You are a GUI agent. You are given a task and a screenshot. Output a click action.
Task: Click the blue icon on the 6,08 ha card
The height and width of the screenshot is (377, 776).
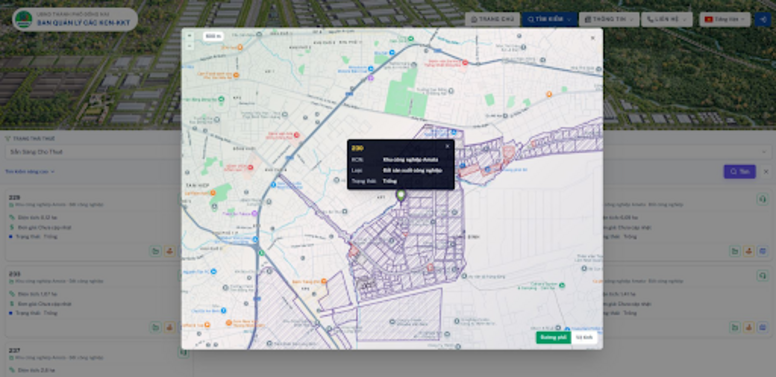(763, 251)
